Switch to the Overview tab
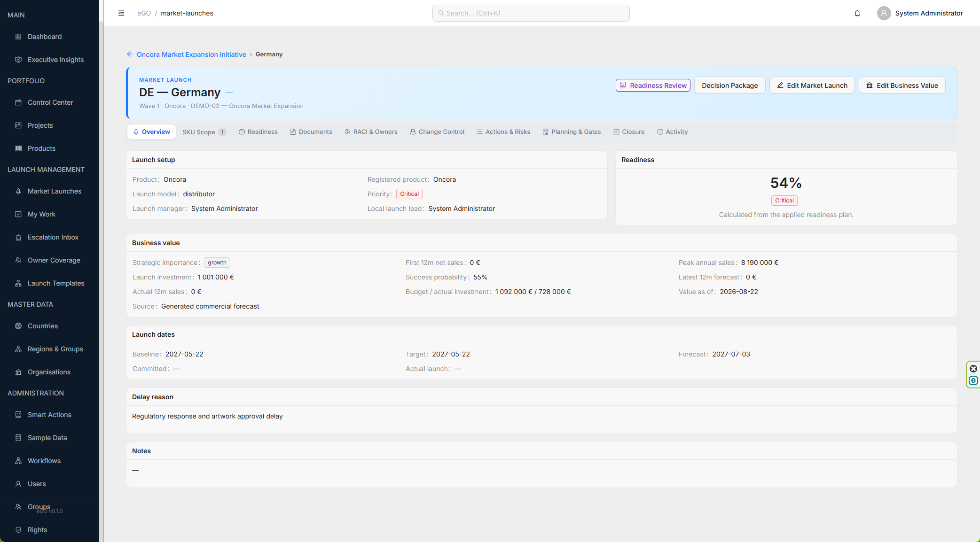The height and width of the screenshot is (542, 980). (x=151, y=132)
